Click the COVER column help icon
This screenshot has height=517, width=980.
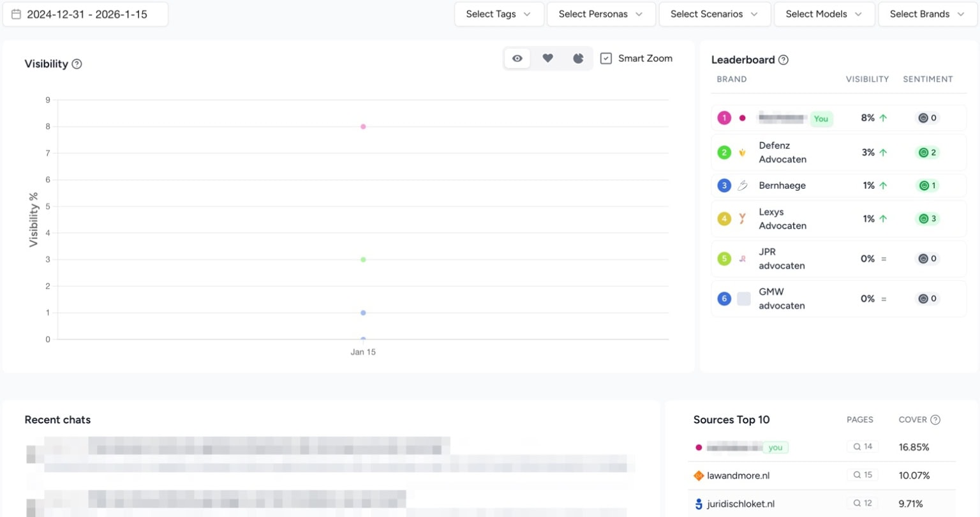[935, 419]
